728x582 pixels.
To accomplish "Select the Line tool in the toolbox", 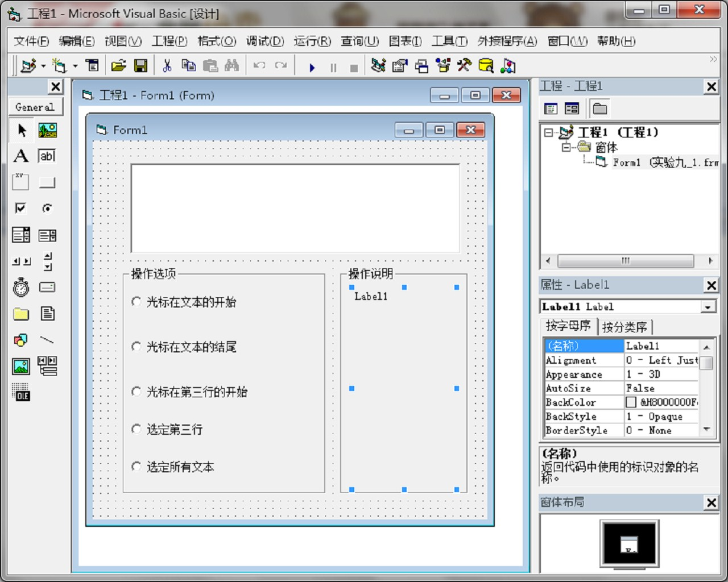I will click(47, 340).
